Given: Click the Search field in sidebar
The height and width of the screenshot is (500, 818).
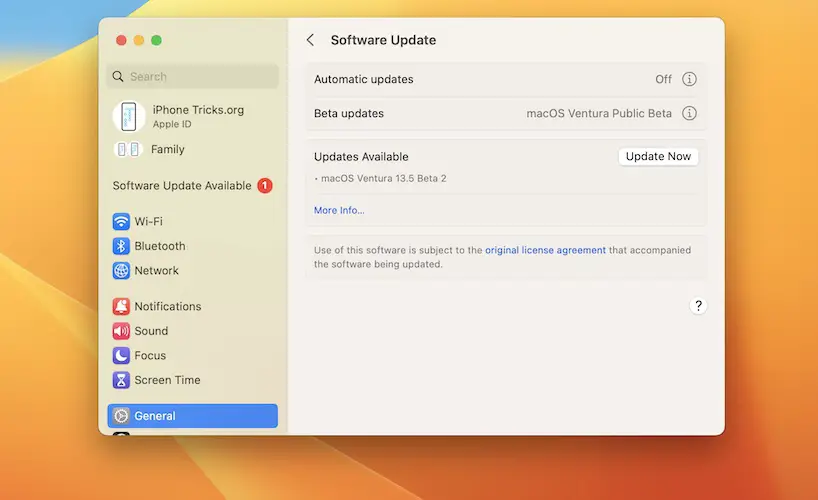Looking at the screenshot, I should pos(193,77).
